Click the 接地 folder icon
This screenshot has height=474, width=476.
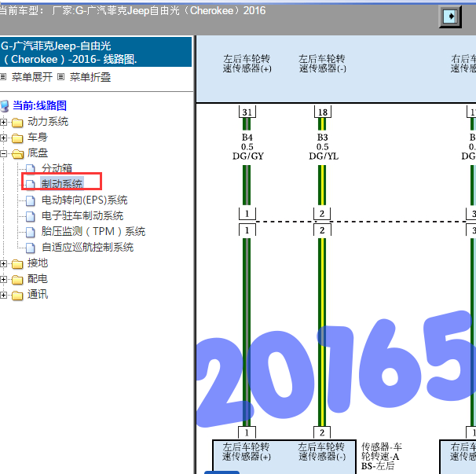[17, 264]
